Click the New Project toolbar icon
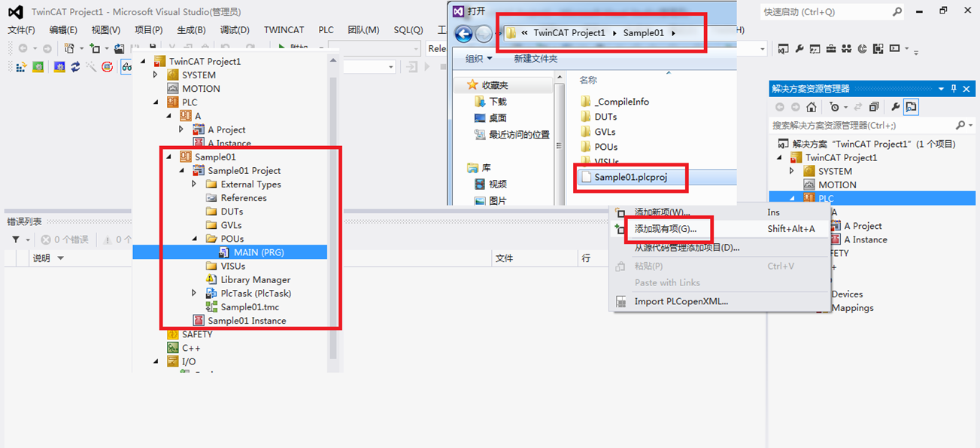This screenshot has width=980, height=448. coord(69,48)
